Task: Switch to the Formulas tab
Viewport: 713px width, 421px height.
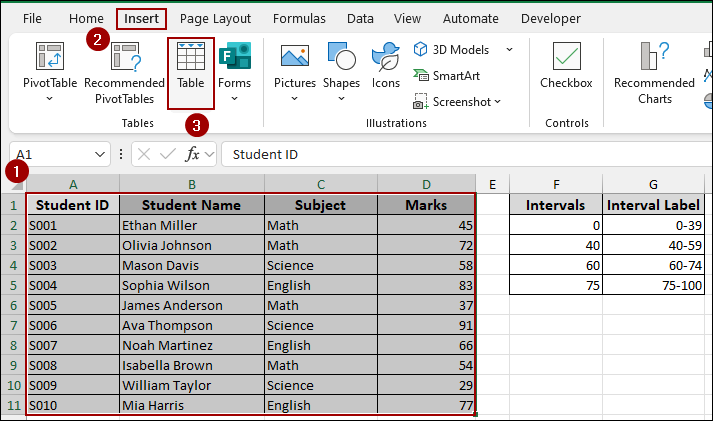Action: [299, 19]
